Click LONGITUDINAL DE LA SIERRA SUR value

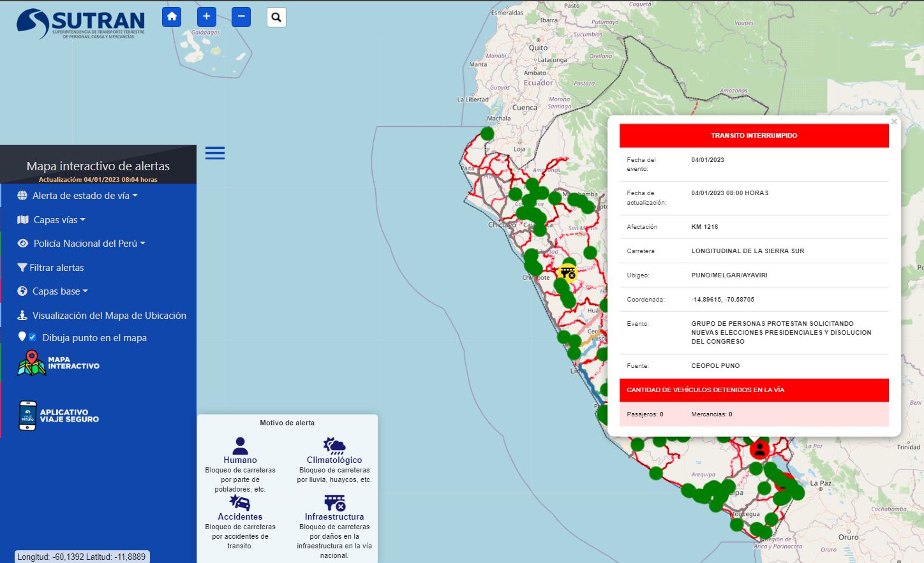747,251
